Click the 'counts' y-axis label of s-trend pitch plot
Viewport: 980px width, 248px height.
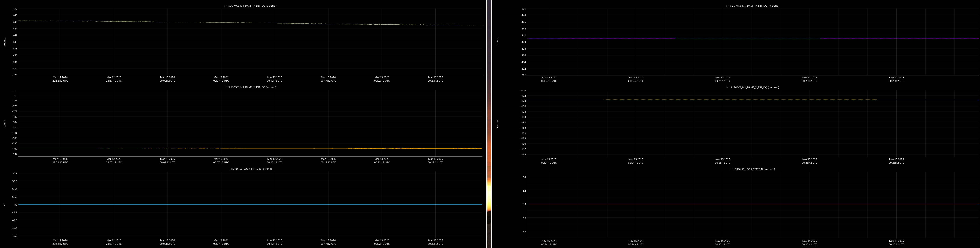pyautogui.click(x=4, y=42)
